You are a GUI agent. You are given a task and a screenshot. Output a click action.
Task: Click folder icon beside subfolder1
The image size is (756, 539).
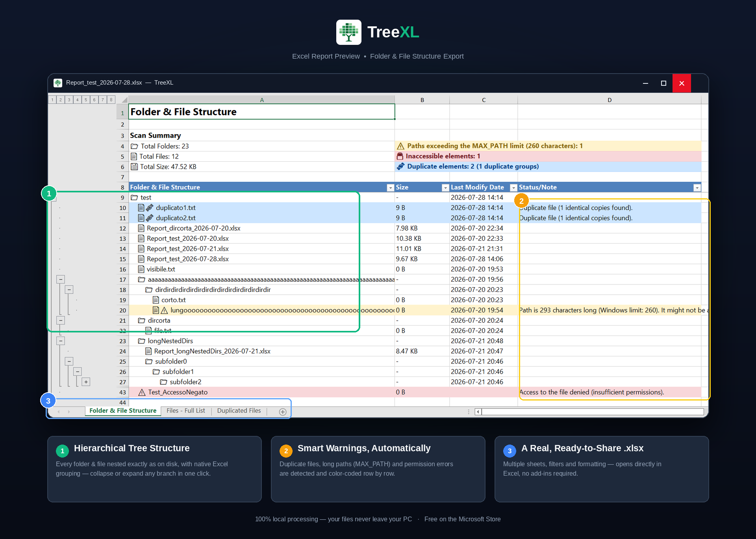point(156,372)
